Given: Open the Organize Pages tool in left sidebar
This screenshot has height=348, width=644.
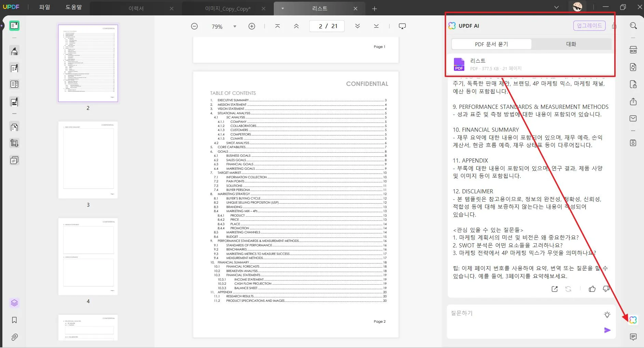Looking at the screenshot, I should click(x=14, y=127).
